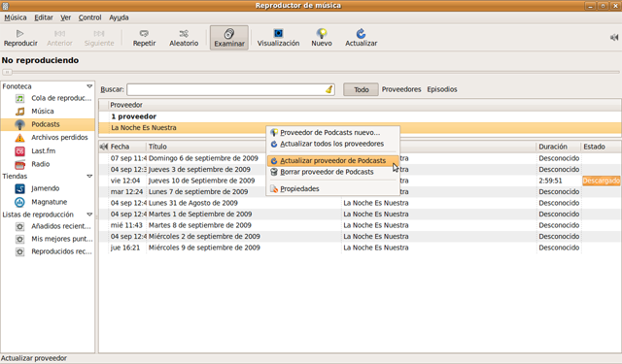622x364 pixels.
Task: Collapse the Listas de reproducción arrow
Action: coord(89,215)
